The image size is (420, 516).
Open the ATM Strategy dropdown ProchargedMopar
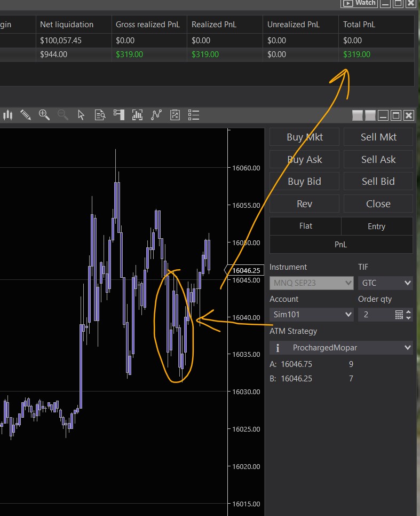[341, 348]
